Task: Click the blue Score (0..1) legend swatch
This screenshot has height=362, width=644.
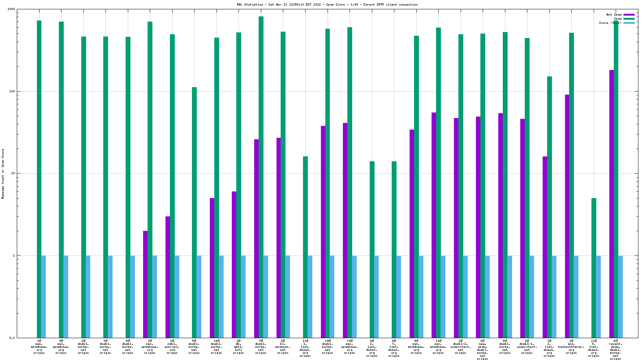Action: pyautogui.click(x=629, y=23)
